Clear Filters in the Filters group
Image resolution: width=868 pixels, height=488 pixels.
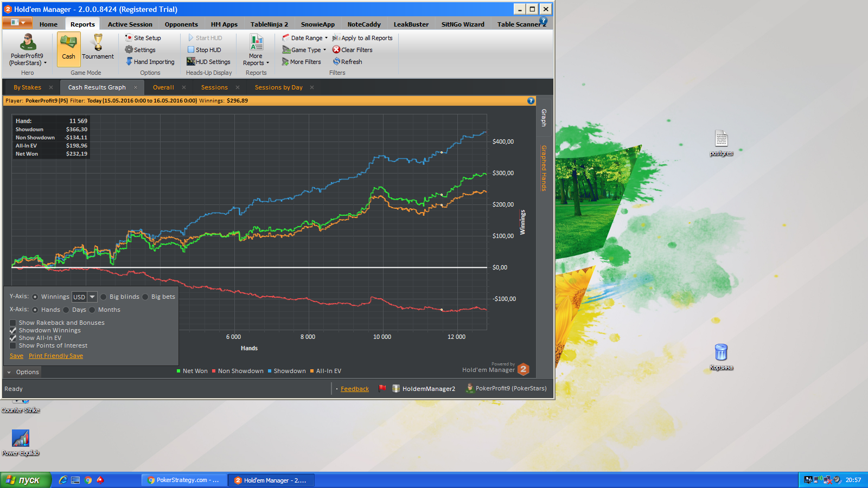(352, 50)
